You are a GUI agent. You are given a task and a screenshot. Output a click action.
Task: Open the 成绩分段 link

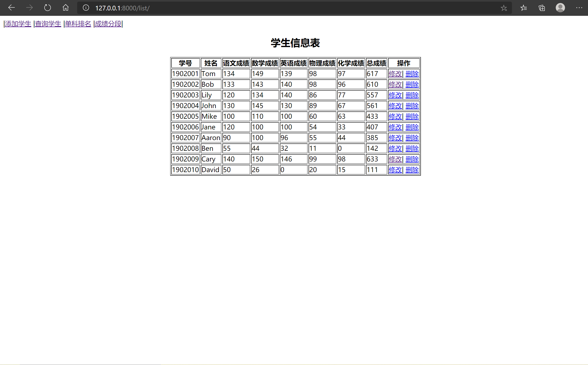[x=108, y=24]
